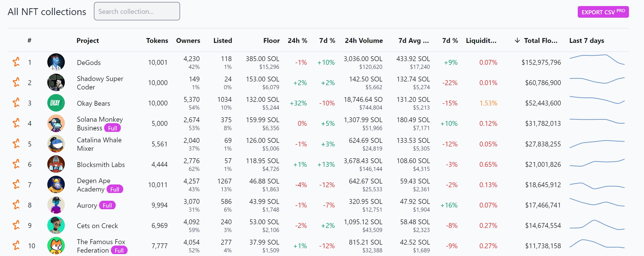Click the sort arrow beside Total Floor

click(x=518, y=40)
